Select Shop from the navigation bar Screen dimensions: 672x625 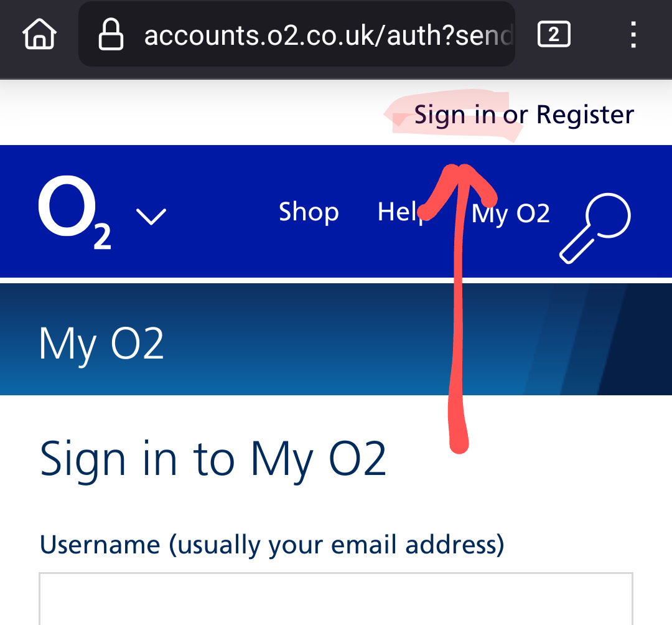pos(309,212)
